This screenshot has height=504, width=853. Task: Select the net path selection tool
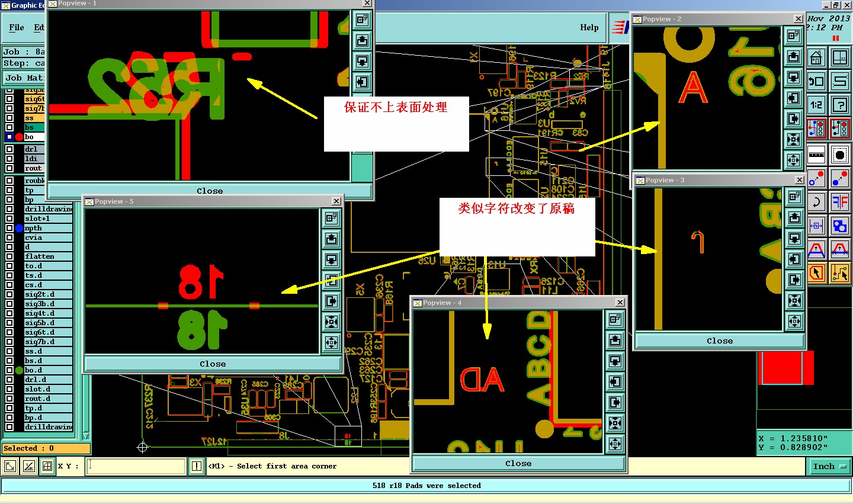coord(840,273)
